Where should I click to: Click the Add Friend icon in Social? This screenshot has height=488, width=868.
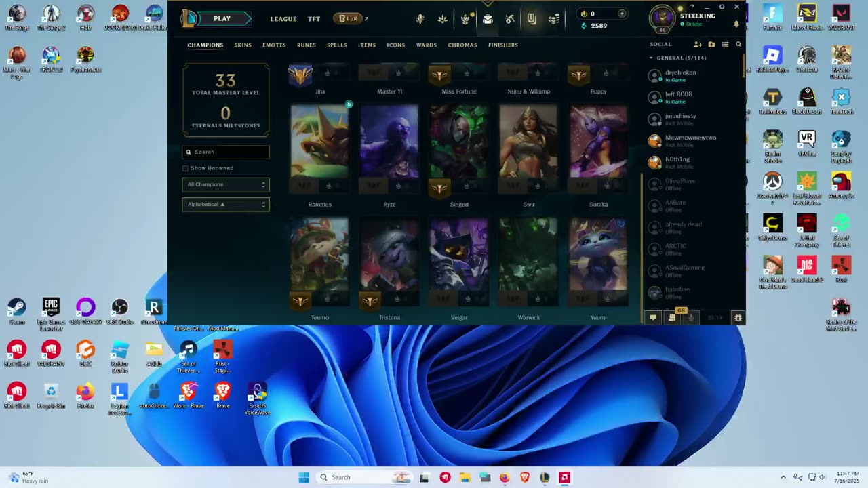tap(698, 45)
